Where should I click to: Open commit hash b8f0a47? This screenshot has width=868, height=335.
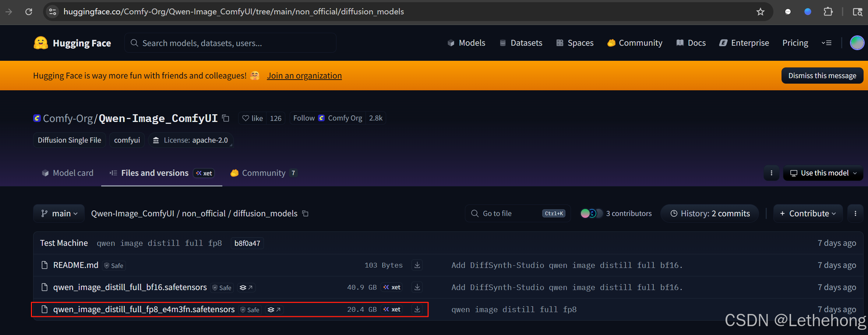tap(247, 243)
